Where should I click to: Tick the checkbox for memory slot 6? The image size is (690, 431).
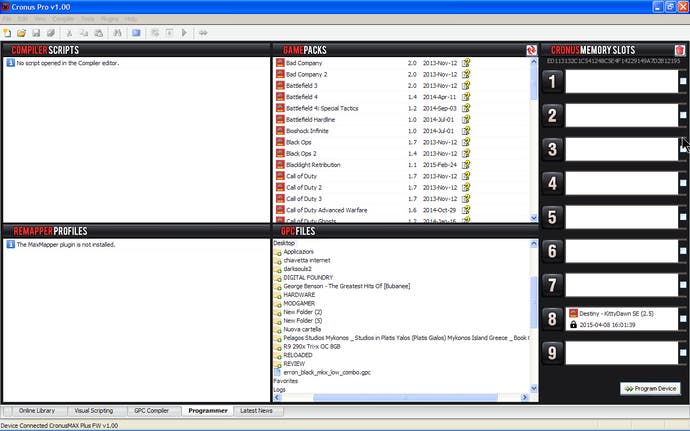(683, 250)
